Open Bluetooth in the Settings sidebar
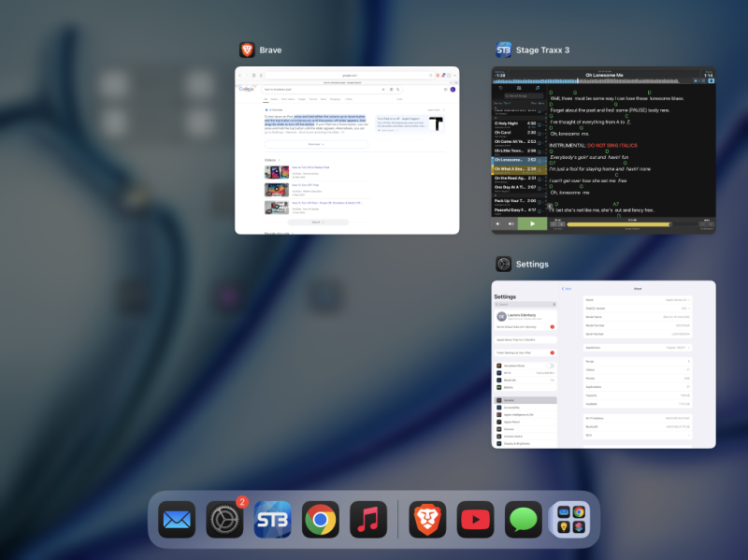Image resolution: width=748 pixels, height=560 pixels. pyautogui.click(x=525, y=381)
